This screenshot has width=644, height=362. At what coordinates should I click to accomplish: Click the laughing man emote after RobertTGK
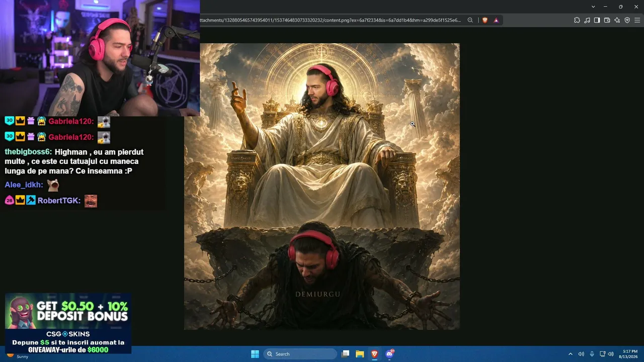[x=91, y=201]
